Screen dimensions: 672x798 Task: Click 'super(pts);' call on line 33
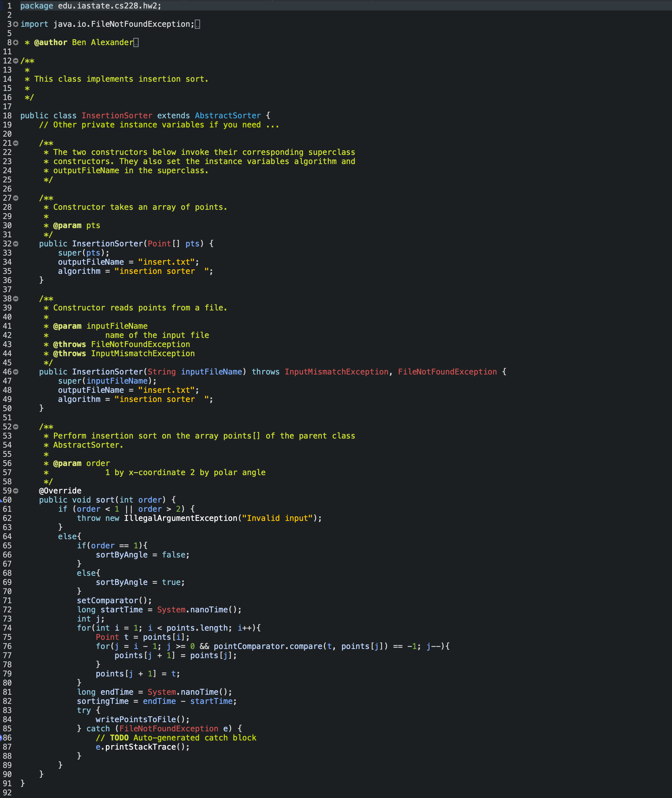pyautogui.click(x=83, y=253)
